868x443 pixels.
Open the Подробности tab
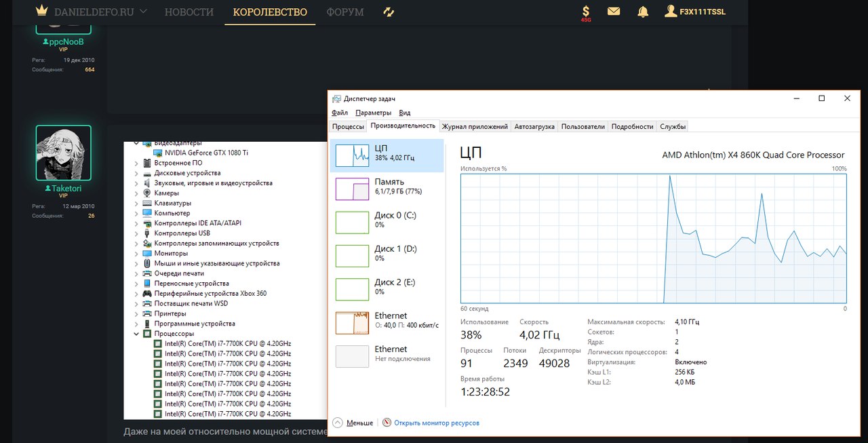pyautogui.click(x=632, y=126)
